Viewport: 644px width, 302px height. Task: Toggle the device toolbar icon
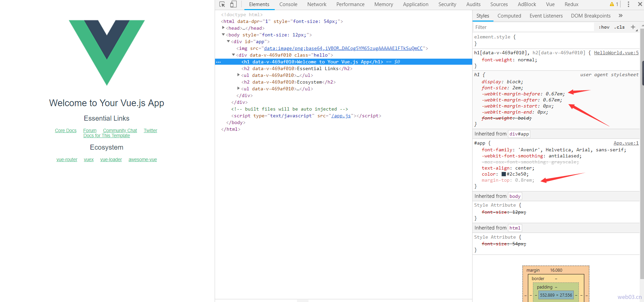(233, 4)
